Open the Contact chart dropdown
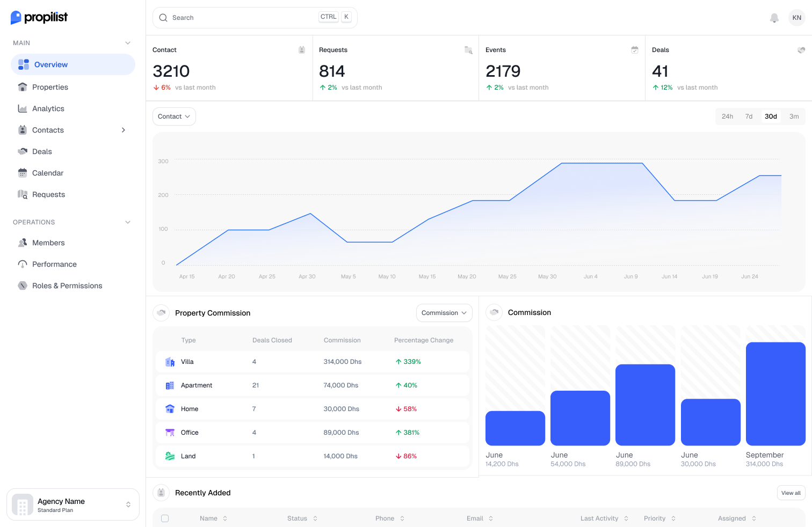Image resolution: width=812 pixels, height=527 pixels. (x=174, y=116)
